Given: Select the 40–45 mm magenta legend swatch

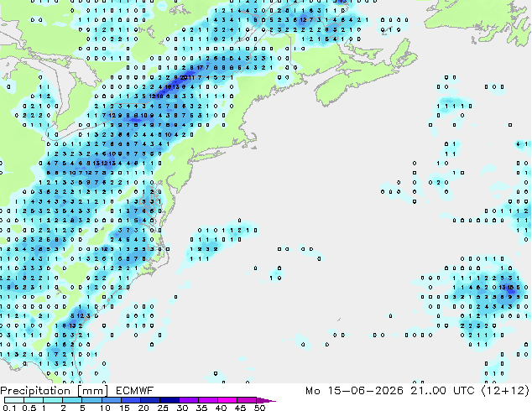Looking at the screenshot, I should (227, 400).
